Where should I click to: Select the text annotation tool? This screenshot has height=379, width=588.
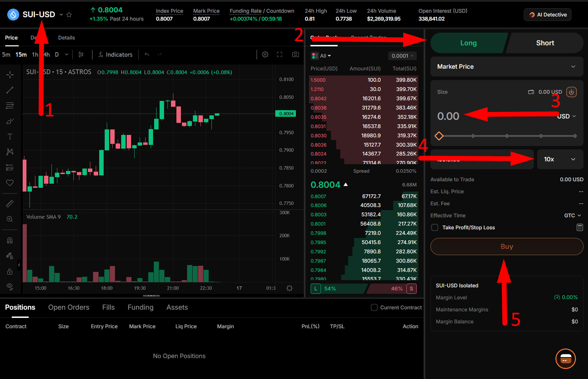(10, 137)
